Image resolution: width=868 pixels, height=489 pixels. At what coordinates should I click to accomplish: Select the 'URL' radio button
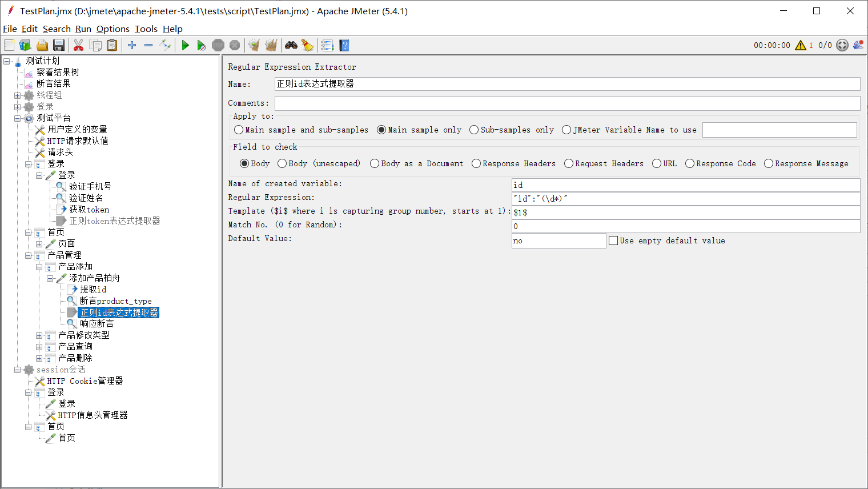click(657, 163)
